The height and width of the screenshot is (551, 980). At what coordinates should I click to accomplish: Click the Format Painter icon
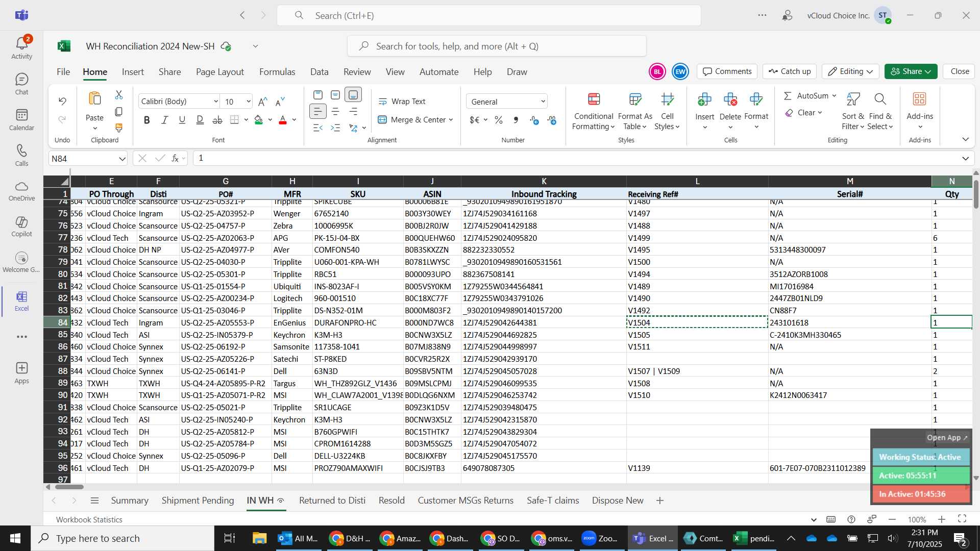point(119,128)
